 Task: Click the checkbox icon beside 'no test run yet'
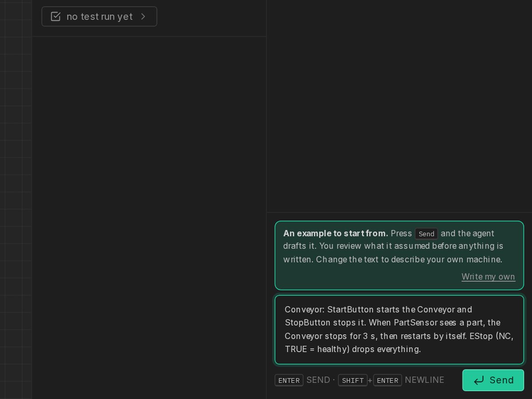[55, 16]
